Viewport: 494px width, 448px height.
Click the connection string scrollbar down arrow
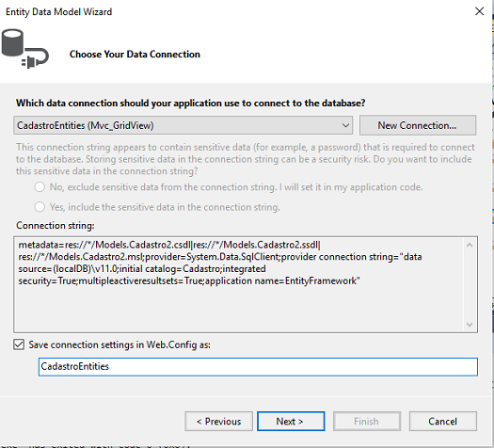(470, 325)
